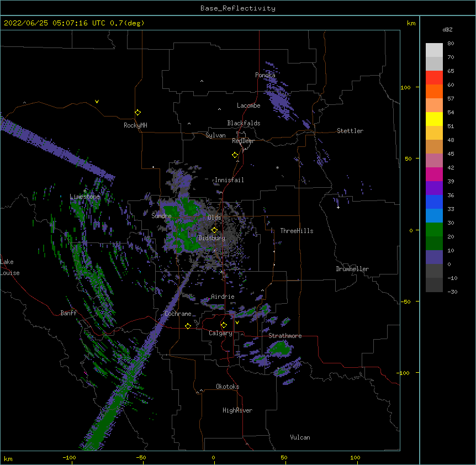Select the magenta 42 dBZ legend swatch
The width and height of the screenshot is (476, 465).
click(x=434, y=174)
